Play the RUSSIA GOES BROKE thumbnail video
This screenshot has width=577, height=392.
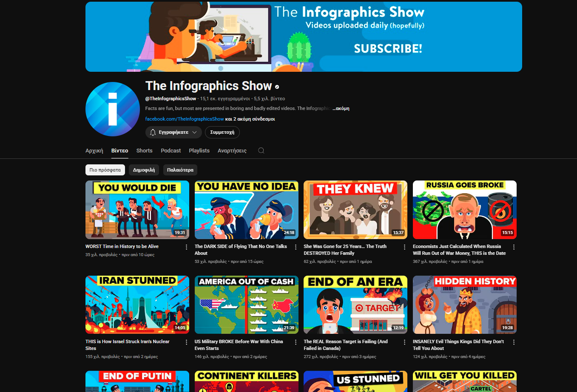(465, 210)
